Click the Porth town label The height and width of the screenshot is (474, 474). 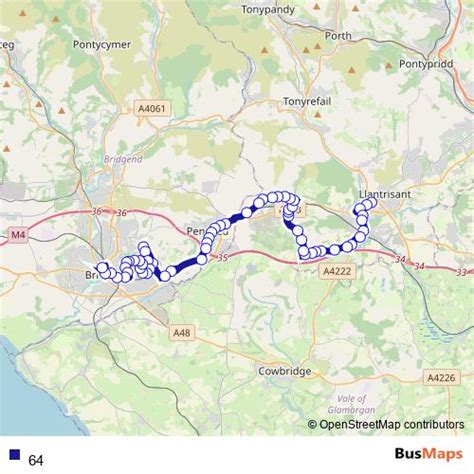(338, 36)
